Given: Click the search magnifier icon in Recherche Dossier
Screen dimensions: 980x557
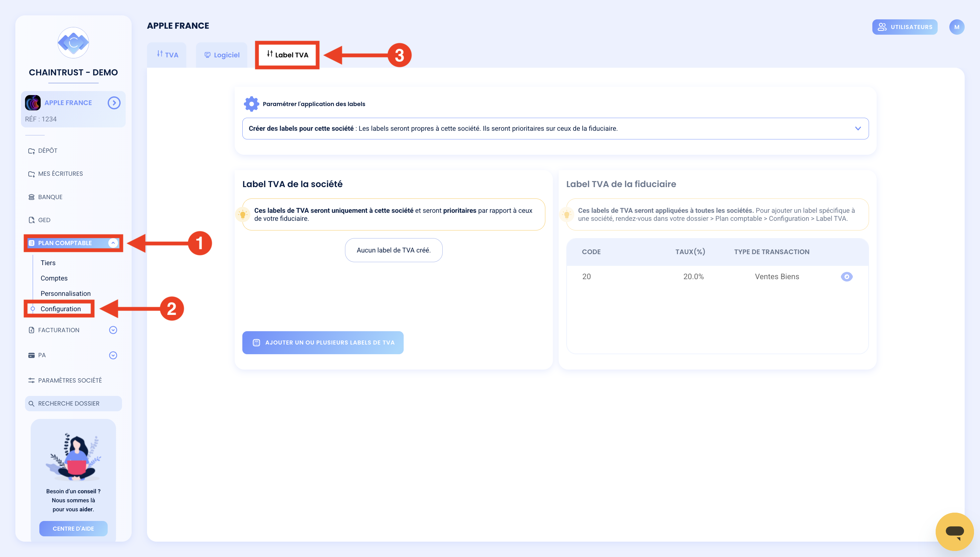Looking at the screenshot, I should [31, 404].
